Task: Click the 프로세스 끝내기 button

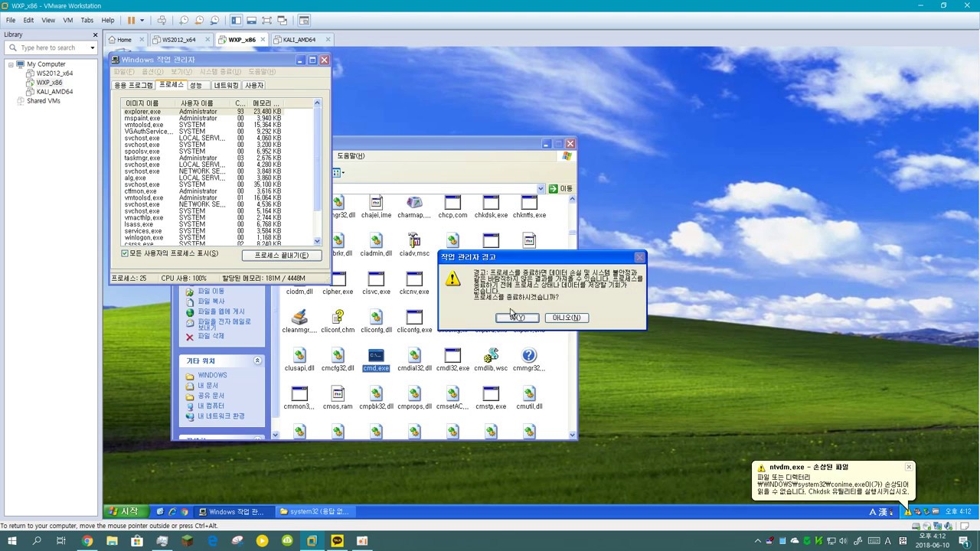Action: click(x=282, y=255)
